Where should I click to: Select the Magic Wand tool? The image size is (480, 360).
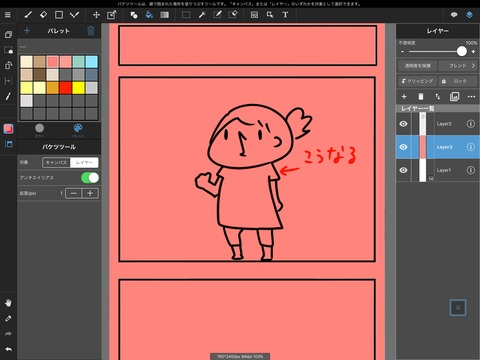(x=202, y=15)
